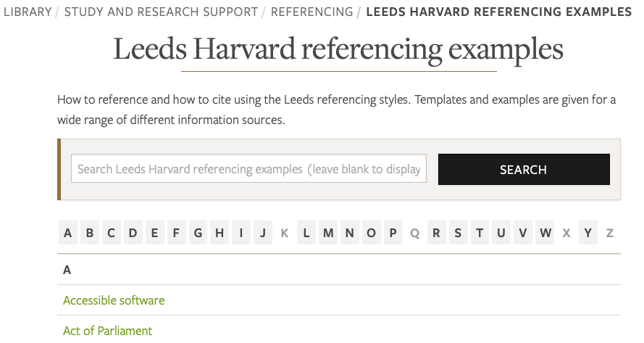Open the Accessible software example link

(x=114, y=300)
